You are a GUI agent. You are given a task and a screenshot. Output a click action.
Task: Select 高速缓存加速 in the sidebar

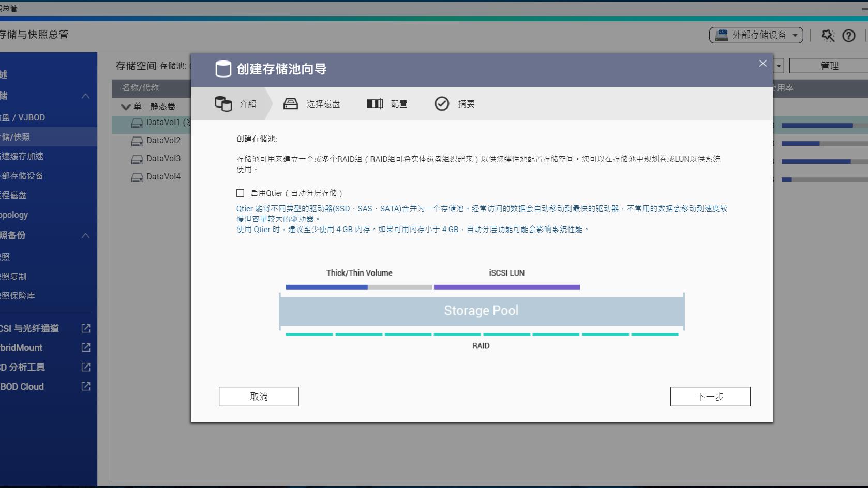point(31,156)
